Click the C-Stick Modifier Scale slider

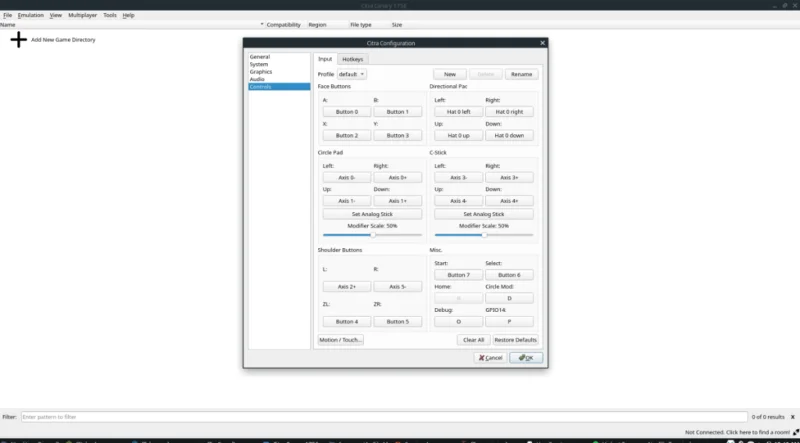[x=484, y=235]
